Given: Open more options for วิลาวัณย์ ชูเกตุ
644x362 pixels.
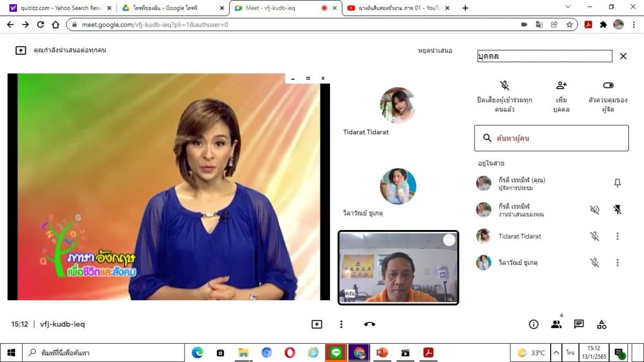Looking at the screenshot, I should click(617, 262).
